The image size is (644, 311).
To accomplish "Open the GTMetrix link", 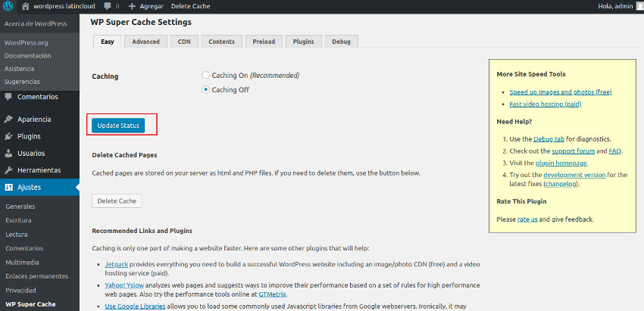I will (272, 294).
